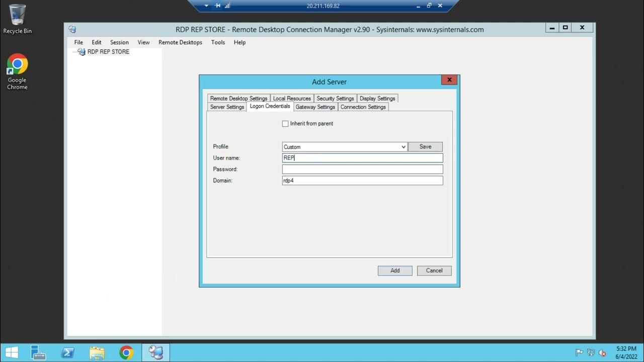This screenshot has width=644, height=362.
Task: Click the Add button
Action: (395, 270)
